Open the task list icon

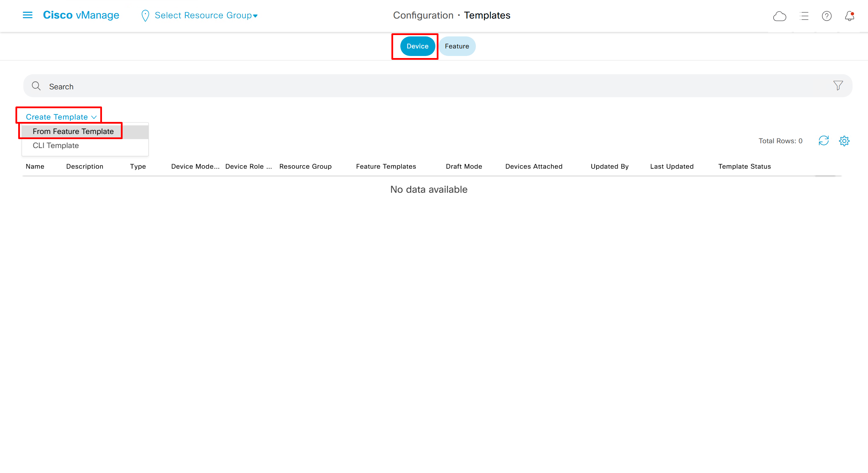804,16
